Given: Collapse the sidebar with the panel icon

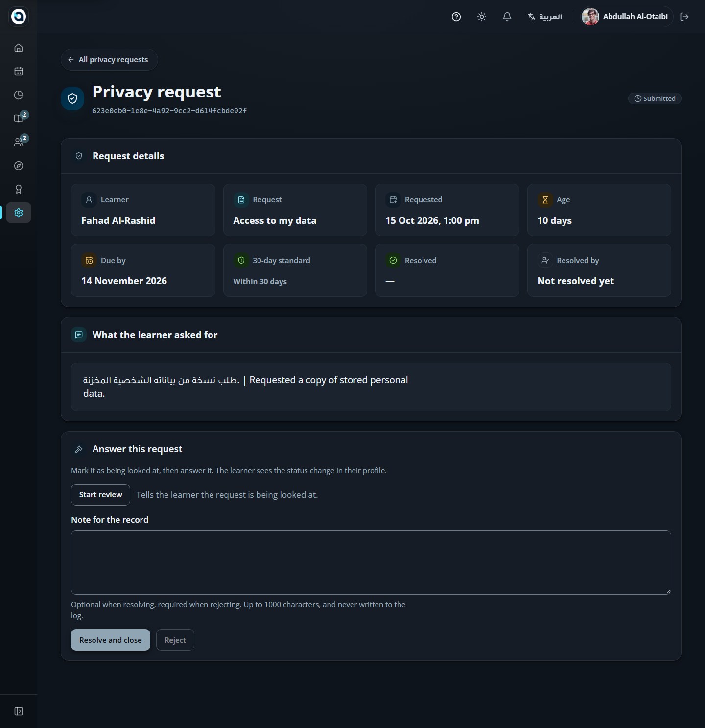Looking at the screenshot, I should point(19,711).
